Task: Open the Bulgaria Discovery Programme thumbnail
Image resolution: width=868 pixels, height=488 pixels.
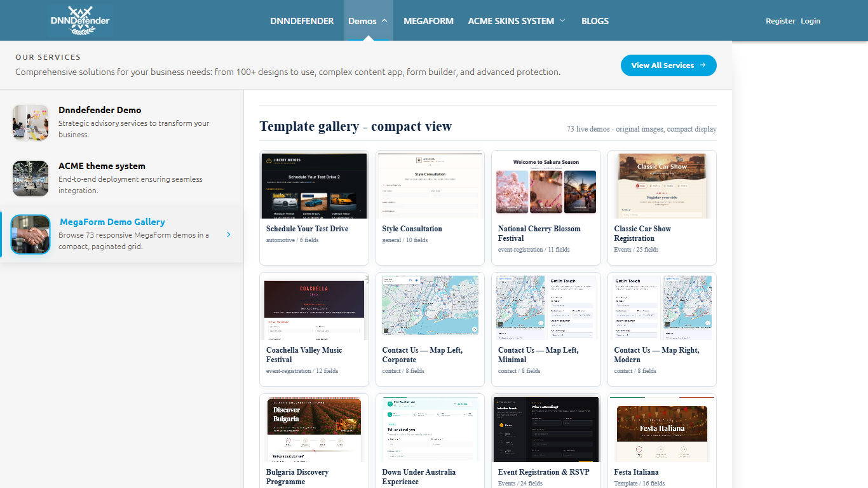Action: (315, 430)
